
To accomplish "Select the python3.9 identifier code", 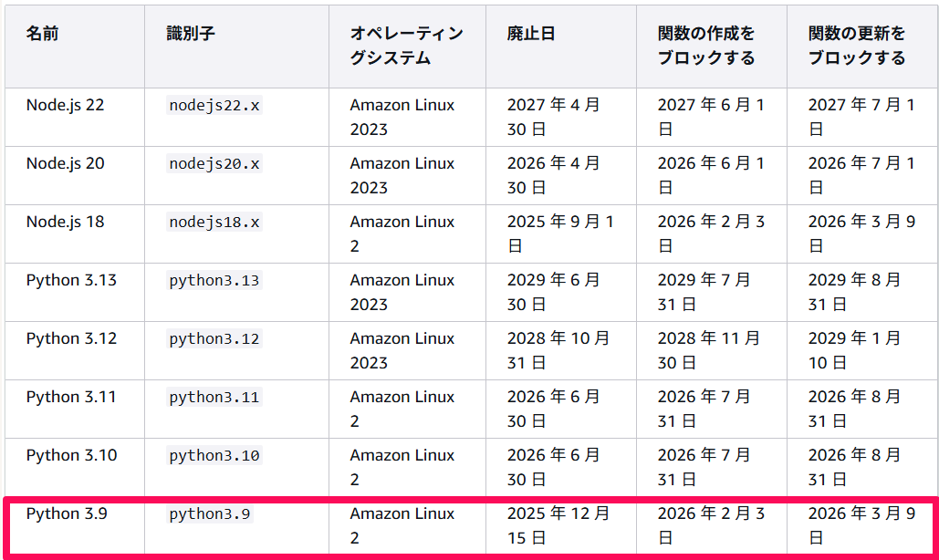I will tap(210, 513).
